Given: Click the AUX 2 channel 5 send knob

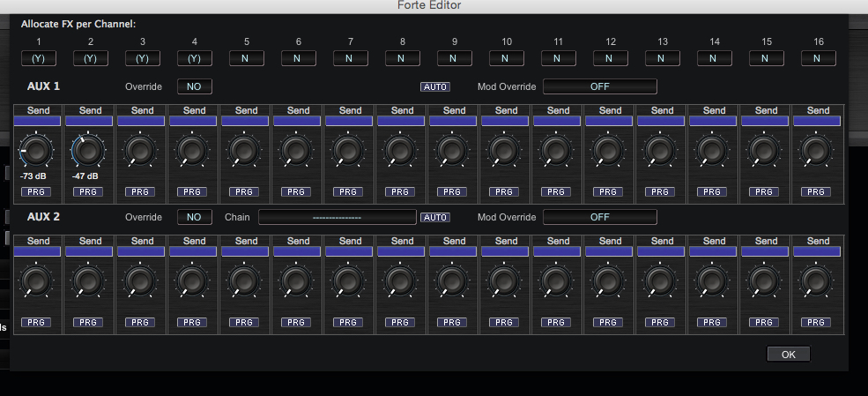Looking at the screenshot, I should point(245,280).
